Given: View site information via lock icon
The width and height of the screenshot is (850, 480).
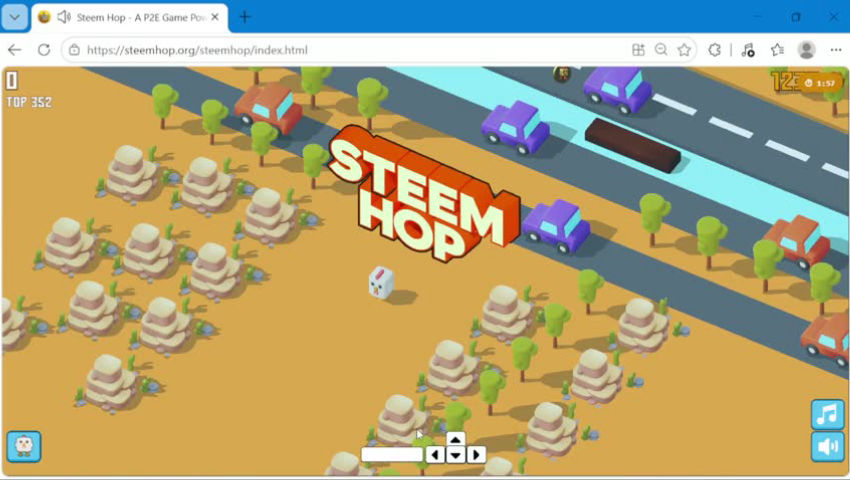Looking at the screenshot, I should [x=74, y=50].
